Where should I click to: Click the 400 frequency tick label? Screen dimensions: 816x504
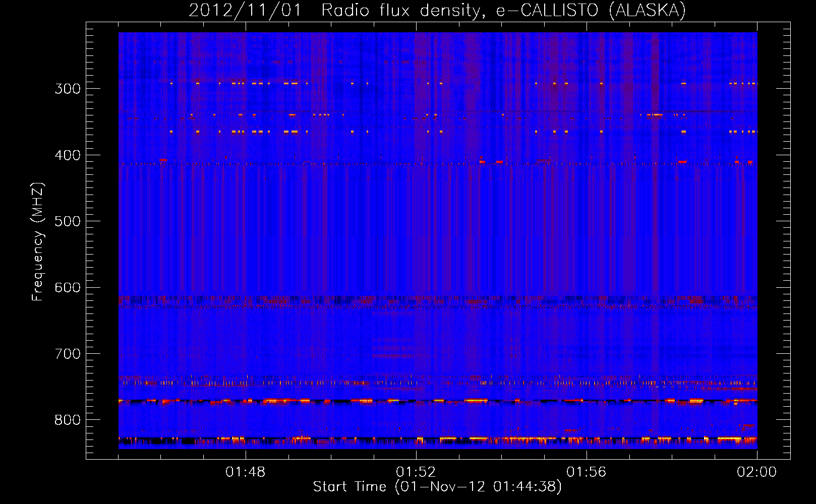tap(68, 155)
